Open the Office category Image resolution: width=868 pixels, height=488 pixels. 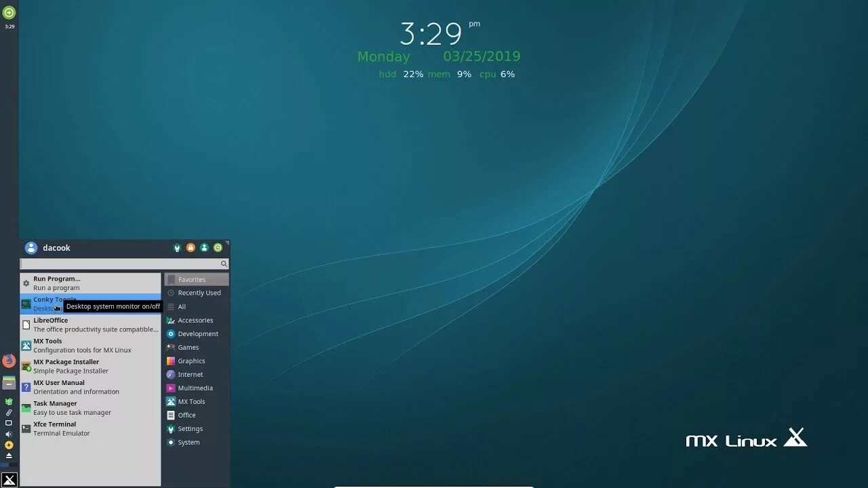coord(197,415)
